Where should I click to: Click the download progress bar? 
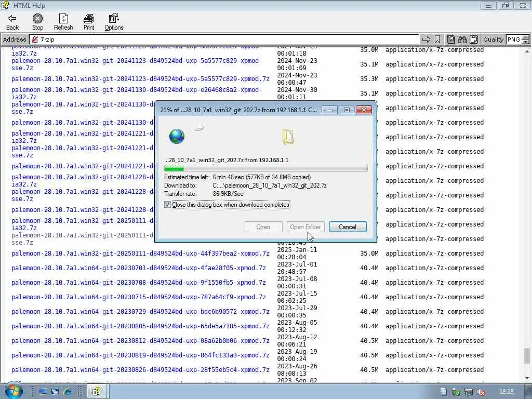point(265,168)
